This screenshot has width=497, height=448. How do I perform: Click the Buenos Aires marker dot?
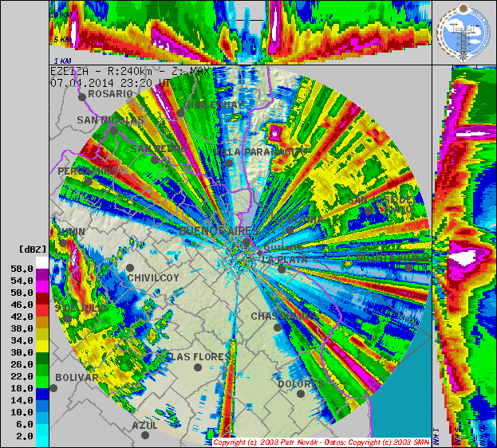[x=247, y=243]
